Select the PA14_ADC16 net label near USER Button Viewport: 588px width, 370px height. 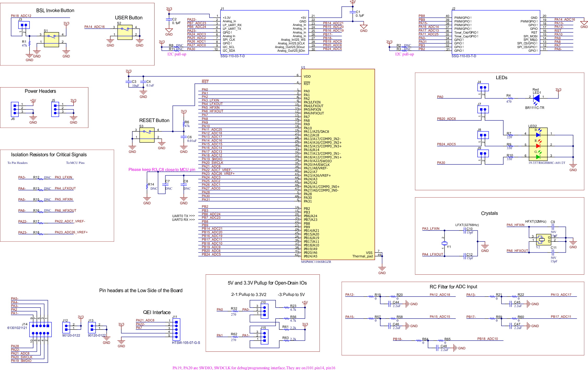click(94, 27)
